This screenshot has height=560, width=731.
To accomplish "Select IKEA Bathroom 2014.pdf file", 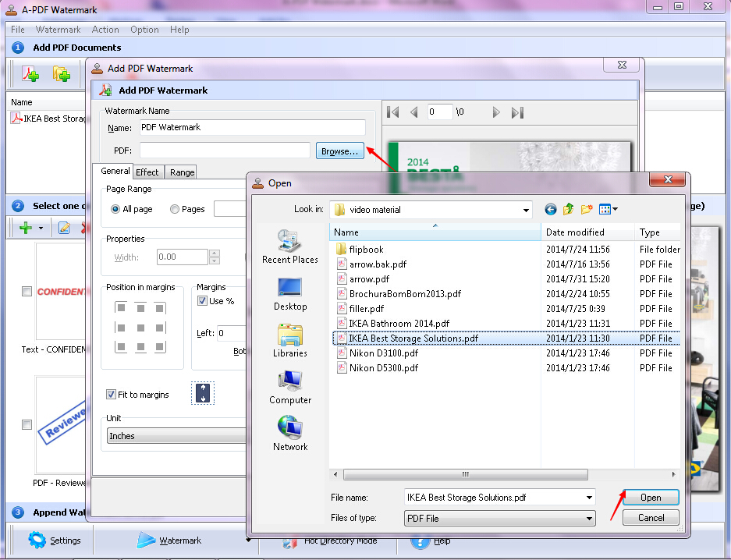I will pos(393,324).
